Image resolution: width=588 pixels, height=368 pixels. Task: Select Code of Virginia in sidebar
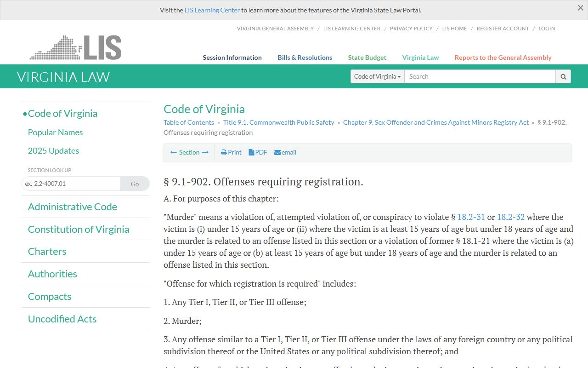(62, 113)
